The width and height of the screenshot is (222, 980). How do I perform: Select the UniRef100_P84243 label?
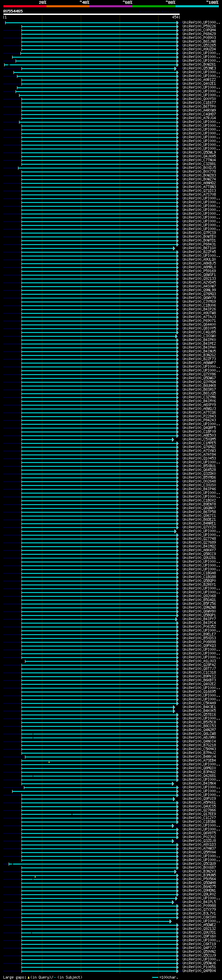pyautogui.click(x=199, y=420)
